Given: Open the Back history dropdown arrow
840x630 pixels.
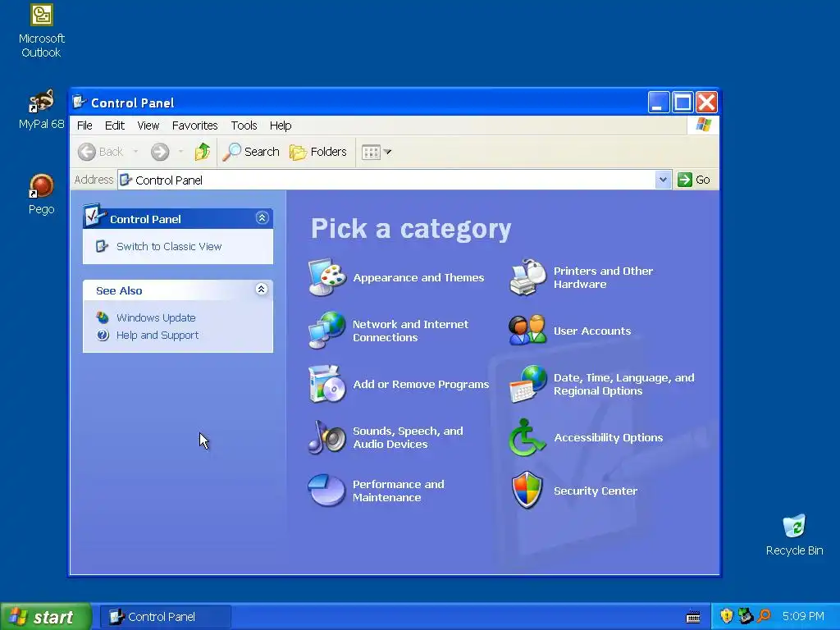Looking at the screenshot, I should [135, 152].
